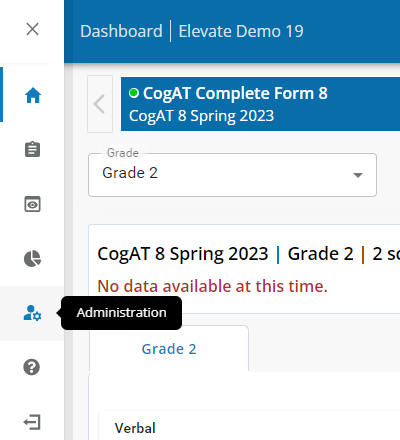Viewport: 400px width, 440px height.
Task: Open the eye proctoring icon
Action: tap(32, 204)
